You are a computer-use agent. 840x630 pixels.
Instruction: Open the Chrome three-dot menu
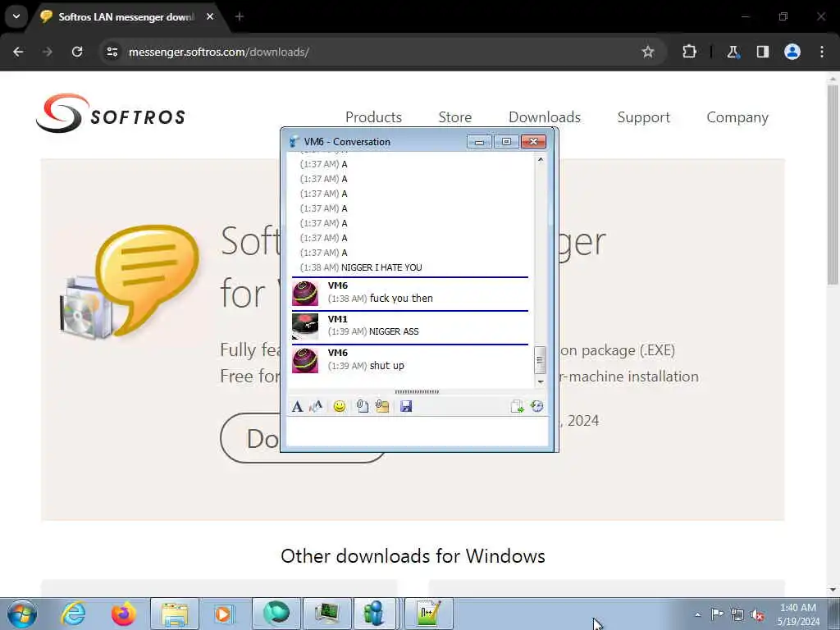(822, 52)
